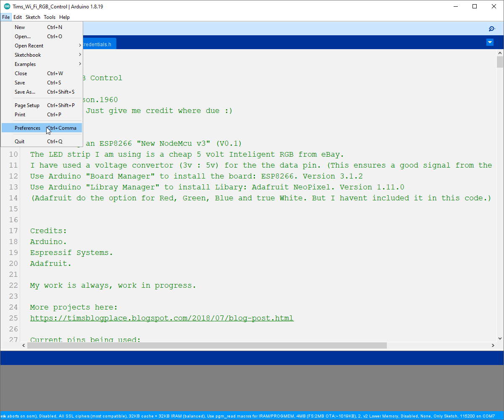Click vertical scrollbar up arrow

click(500, 52)
